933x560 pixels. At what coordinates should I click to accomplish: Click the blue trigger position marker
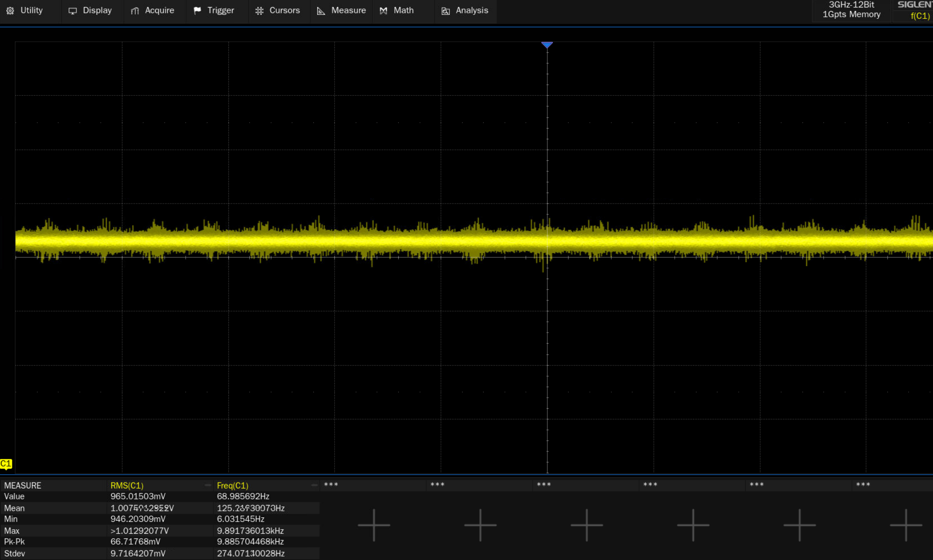click(547, 45)
